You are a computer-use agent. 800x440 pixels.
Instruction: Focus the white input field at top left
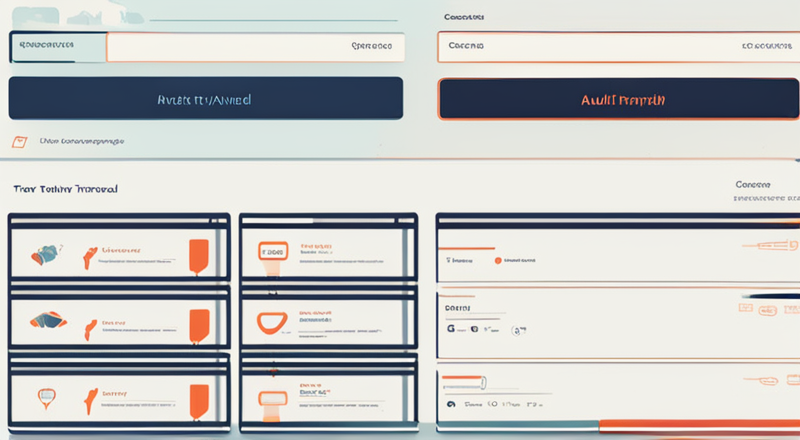[255, 47]
